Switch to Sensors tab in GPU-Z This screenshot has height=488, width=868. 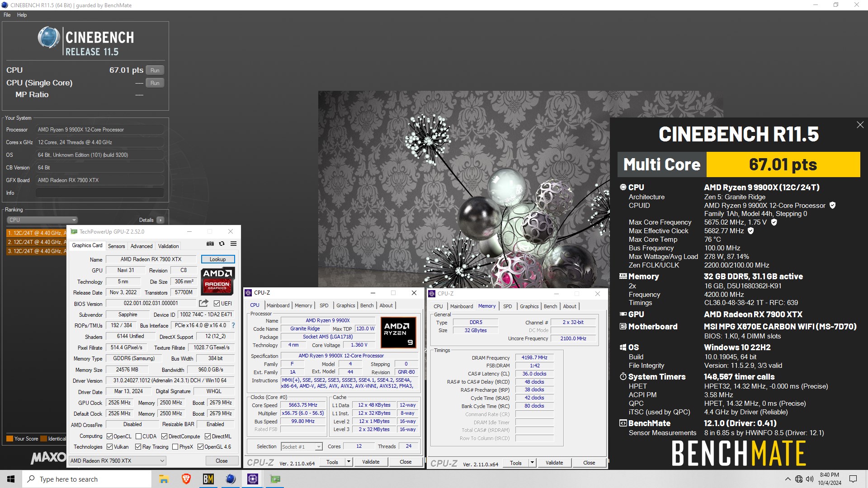[116, 246]
